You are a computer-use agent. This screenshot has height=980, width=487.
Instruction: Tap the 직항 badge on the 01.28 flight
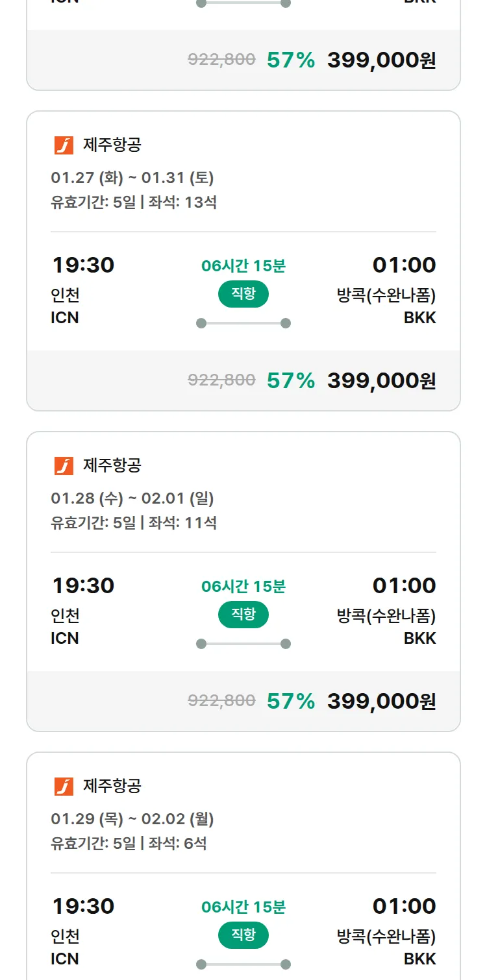pyautogui.click(x=243, y=615)
